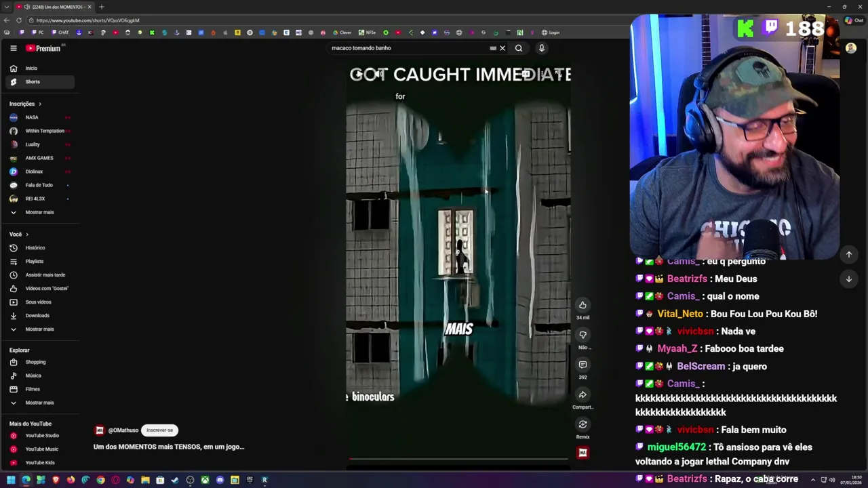This screenshot has height=488, width=868.
Task: Open the NASA channel subscription
Action: tap(39, 117)
